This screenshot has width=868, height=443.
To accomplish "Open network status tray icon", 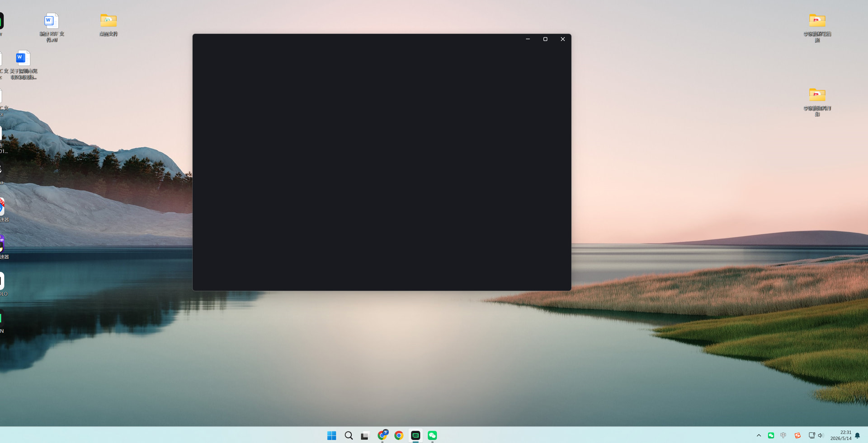I will click(x=811, y=435).
